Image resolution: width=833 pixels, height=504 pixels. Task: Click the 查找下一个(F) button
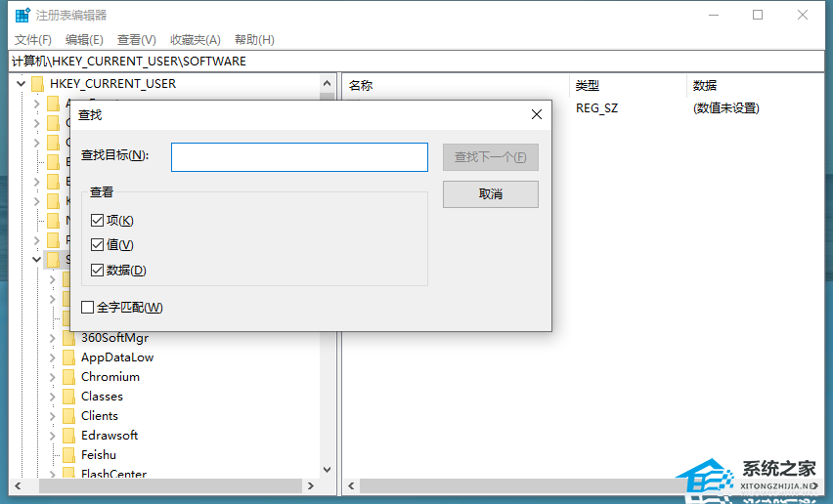point(491,157)
